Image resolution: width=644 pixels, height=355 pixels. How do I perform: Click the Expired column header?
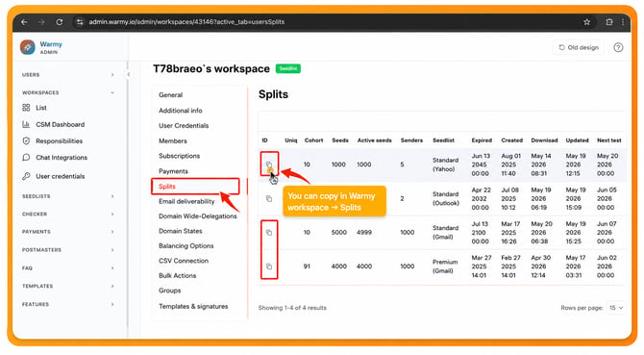pos(482,140)
